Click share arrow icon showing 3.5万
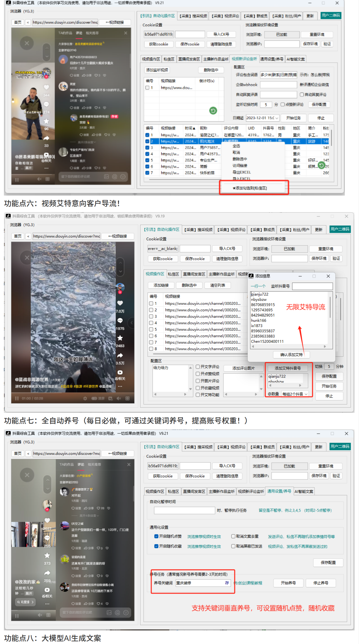359x644 pixels. pyautogui.click(x=120, y=355)
